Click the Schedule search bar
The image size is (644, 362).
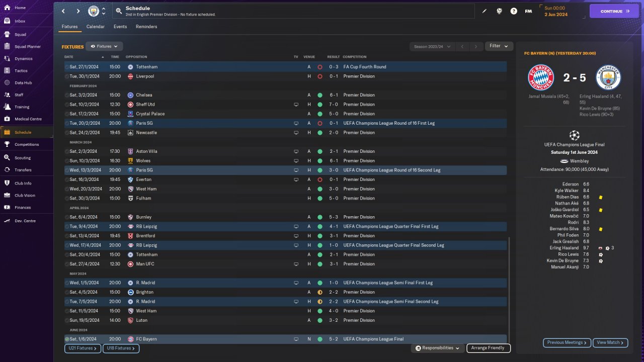293,11
